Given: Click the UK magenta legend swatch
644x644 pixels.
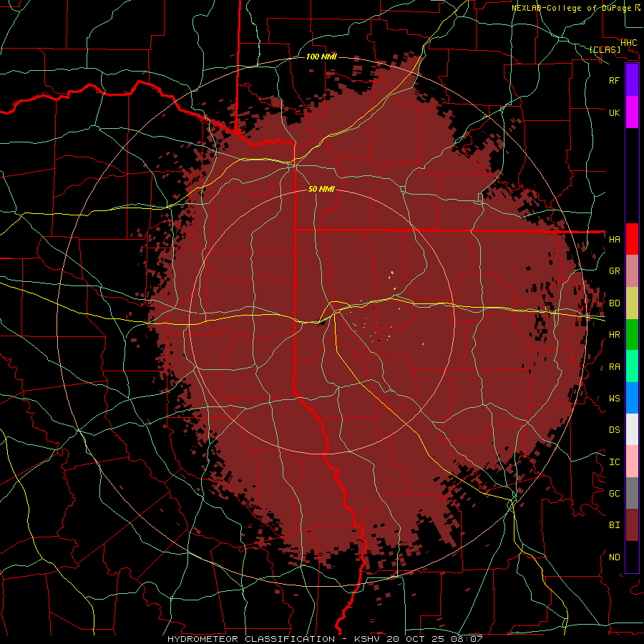Looking at the screenshot, I should point(632,112).
